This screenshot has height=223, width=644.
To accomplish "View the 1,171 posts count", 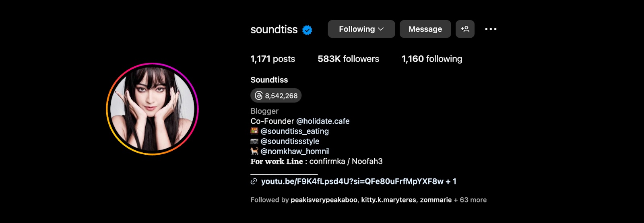I will 272,59.
